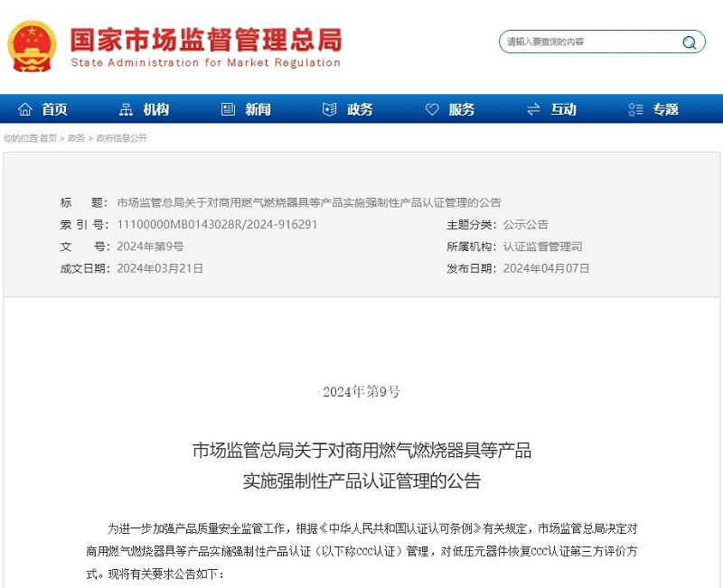Image resolution: width=723 pixels, height=588 pixels.
Task: Click the list icon beside 专题
Action: pyautogui.click(x=635, y=109)
